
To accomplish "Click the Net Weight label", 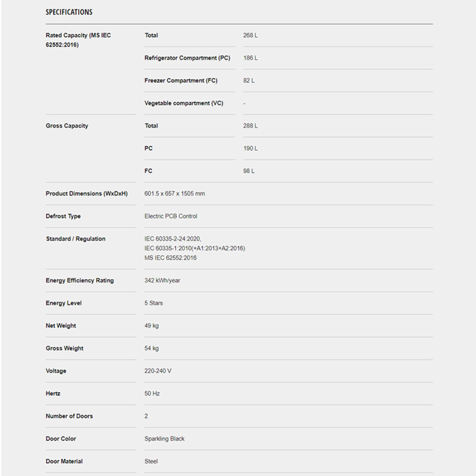I will 61,326.
